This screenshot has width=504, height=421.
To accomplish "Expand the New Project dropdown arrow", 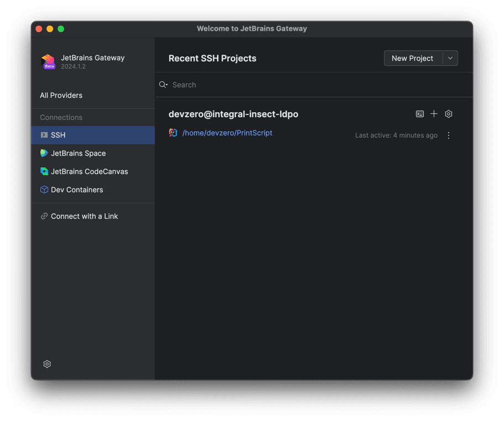I will click(x=450, y=58).
